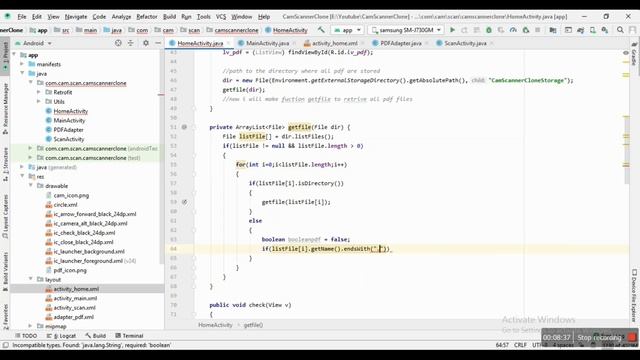Open the Build menu
The image size is (640, 360).
coord(169,17)
